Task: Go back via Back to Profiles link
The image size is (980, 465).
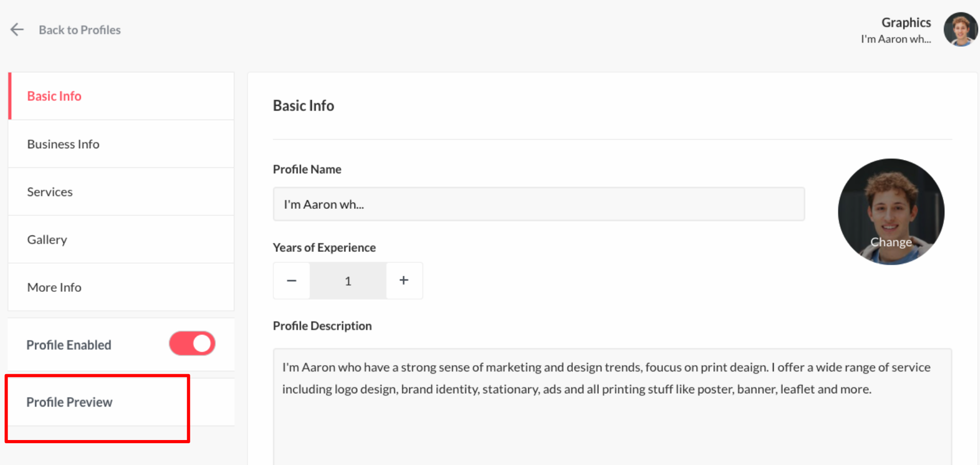Action: 80,30
